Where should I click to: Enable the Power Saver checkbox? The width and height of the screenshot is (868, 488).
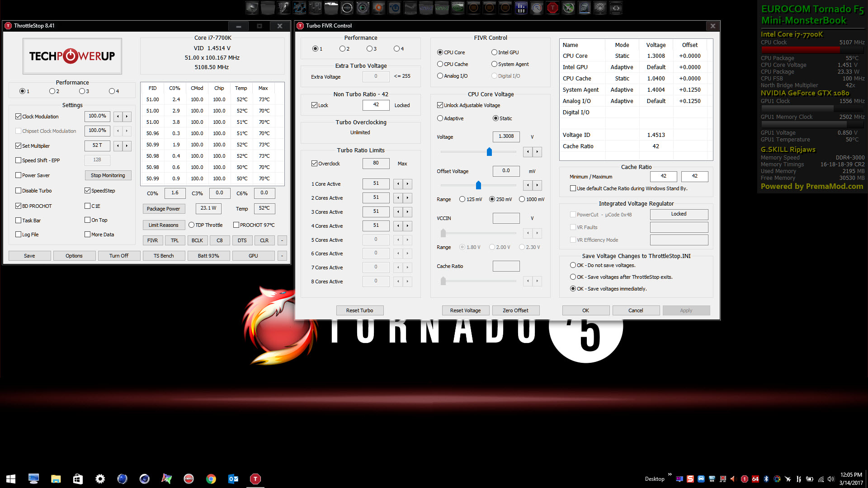tap(18, 175)
